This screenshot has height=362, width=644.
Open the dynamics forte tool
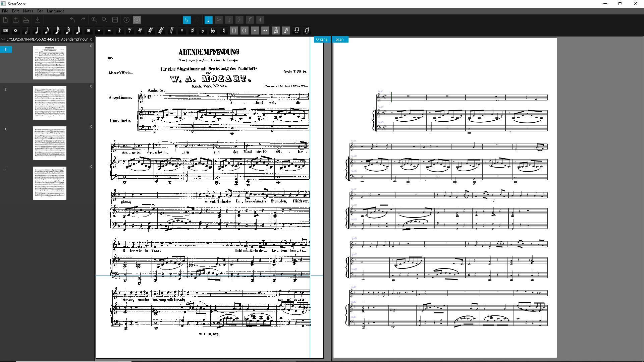(x=250, y=20)
